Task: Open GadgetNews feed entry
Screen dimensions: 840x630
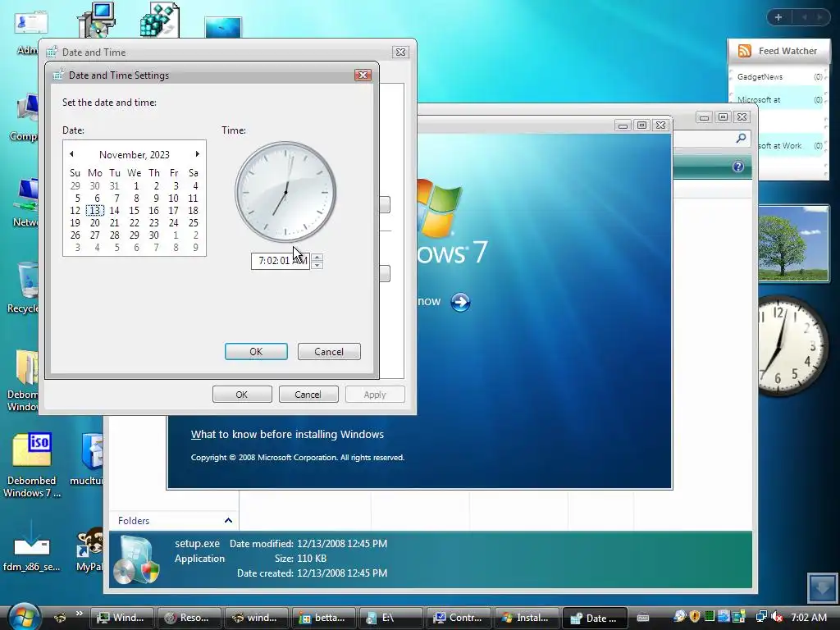Action: [779, 76]
